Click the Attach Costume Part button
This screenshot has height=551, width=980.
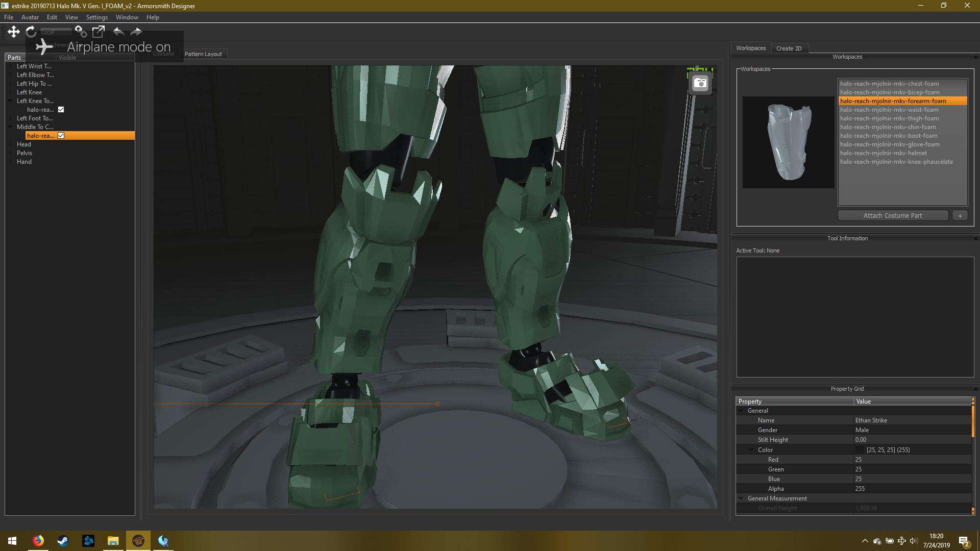(893, 216)
